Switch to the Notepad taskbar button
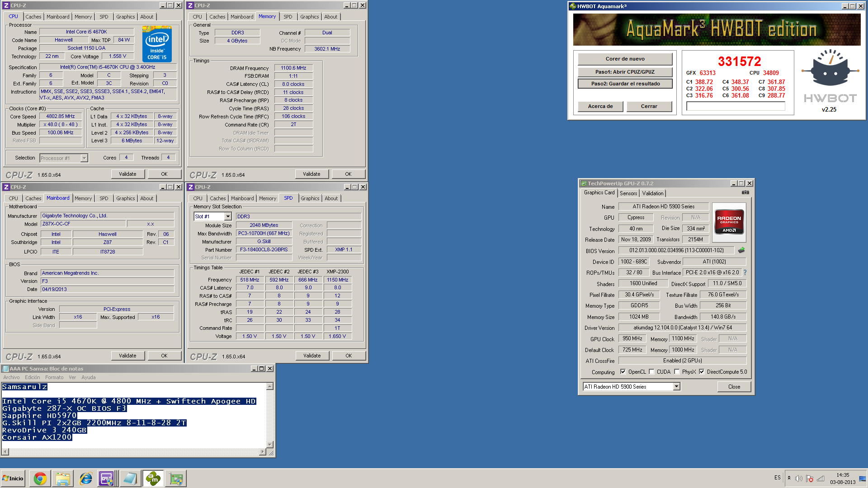This screenshot has width=868, height=488. pos(130,479)
